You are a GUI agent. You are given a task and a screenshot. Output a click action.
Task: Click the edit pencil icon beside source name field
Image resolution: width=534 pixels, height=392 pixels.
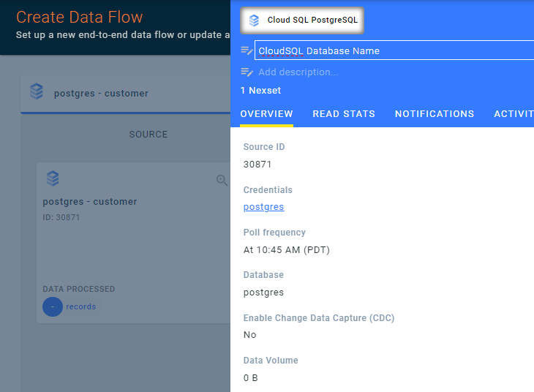[247, 50]
